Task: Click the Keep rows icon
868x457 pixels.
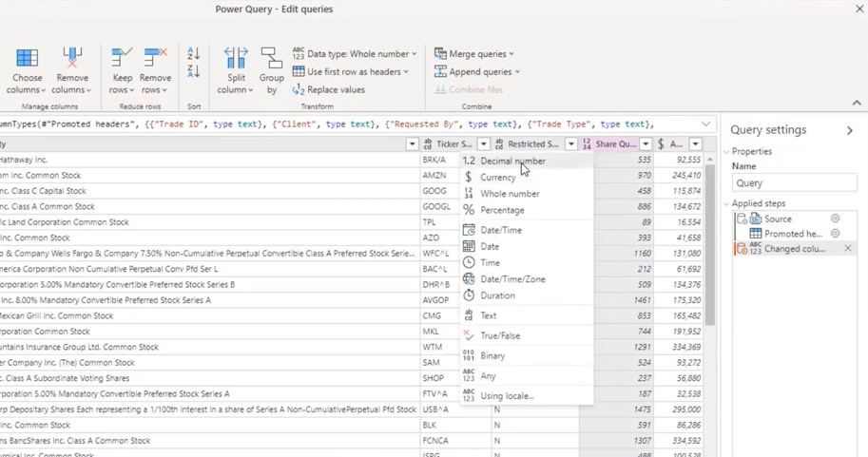Action: pyautogui.click(x=122, y=58)
